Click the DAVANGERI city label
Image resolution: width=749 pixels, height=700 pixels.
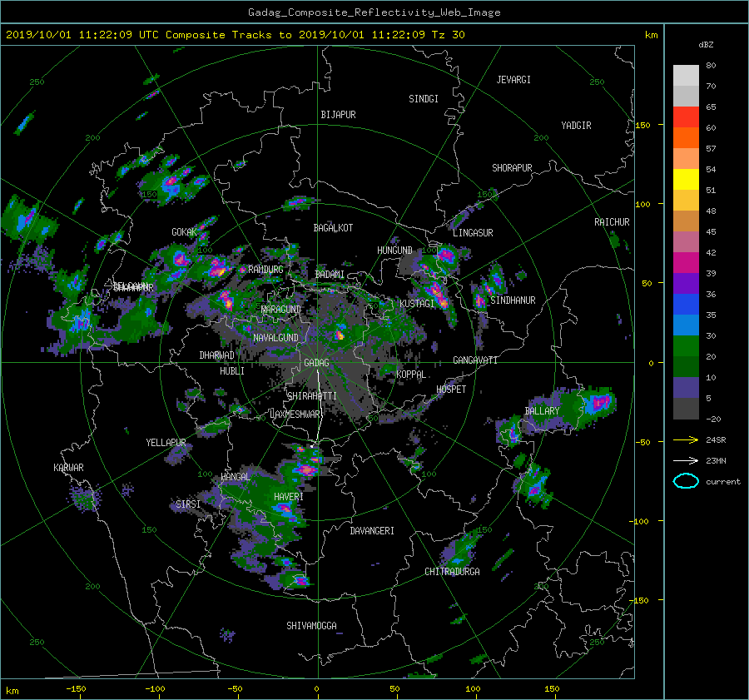click(x=372, y=531)
